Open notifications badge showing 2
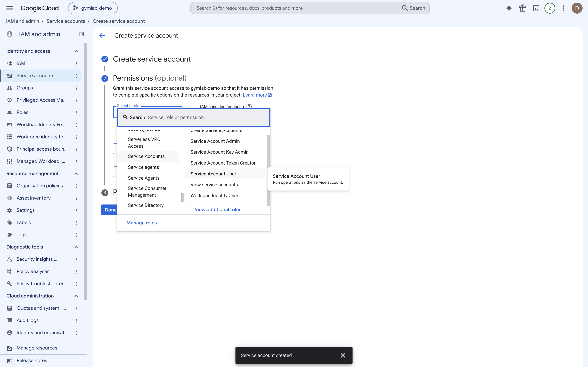 (x=550, y=8)
